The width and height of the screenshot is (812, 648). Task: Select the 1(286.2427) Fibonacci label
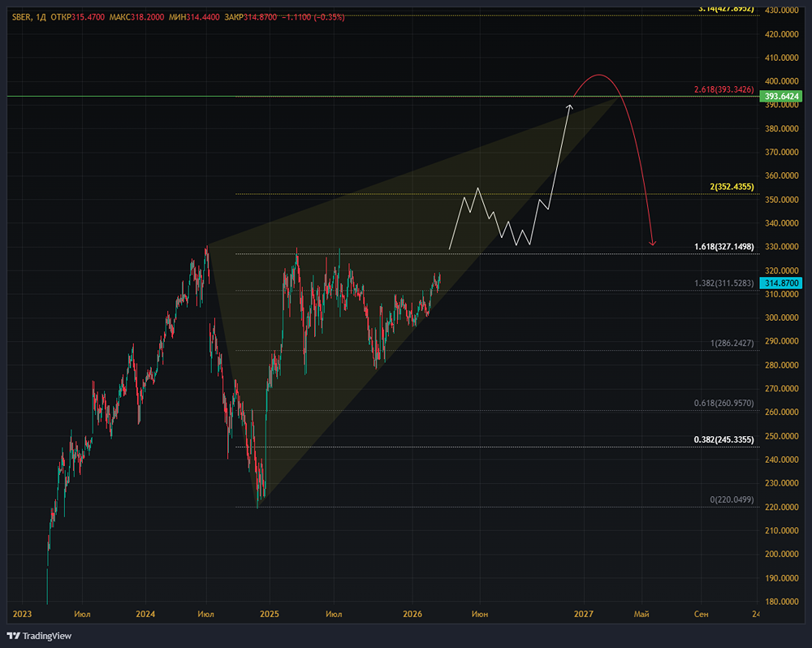[x=732, y=343]
